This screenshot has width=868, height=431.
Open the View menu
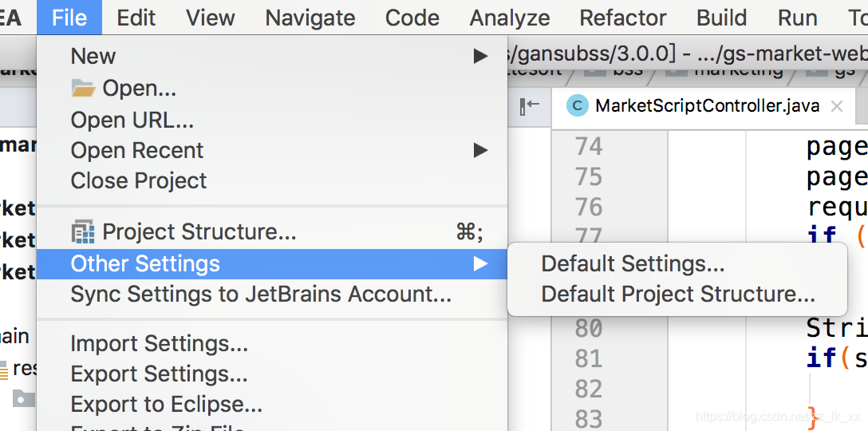tap(211, 18)
